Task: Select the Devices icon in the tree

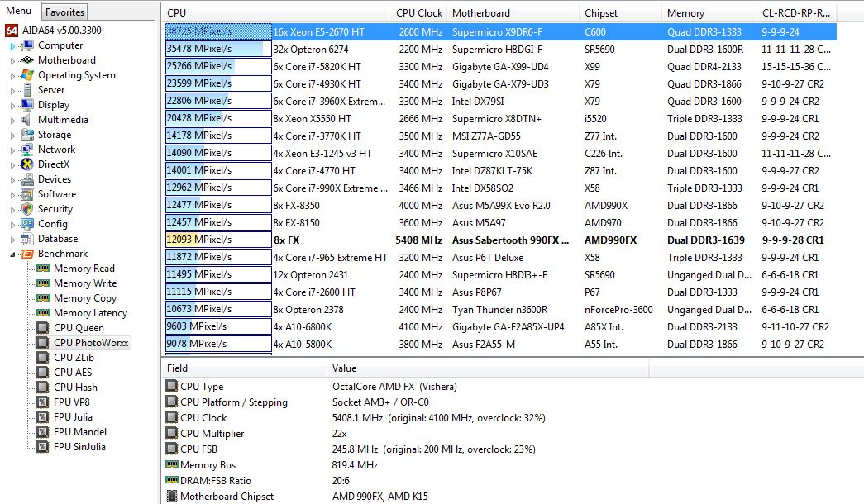Action: 27,179
